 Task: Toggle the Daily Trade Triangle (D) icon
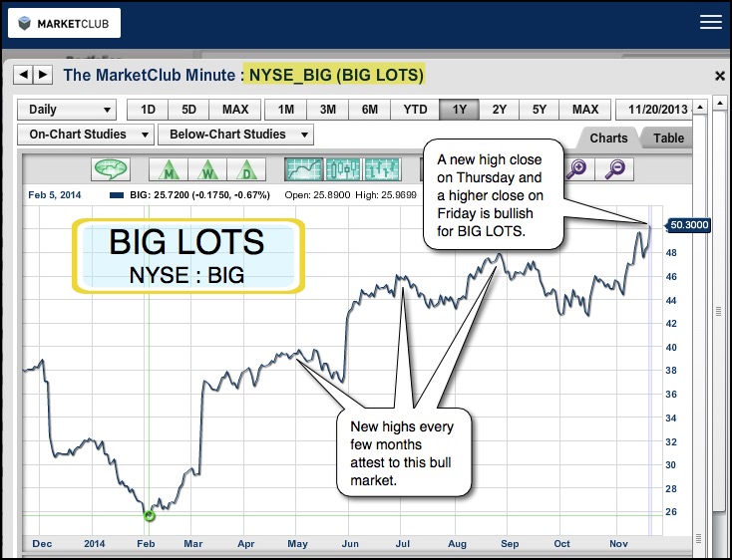246,169
